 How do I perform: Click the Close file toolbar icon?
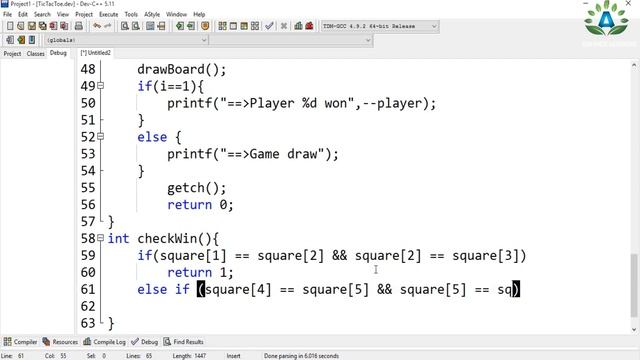[x=53, y=26]
